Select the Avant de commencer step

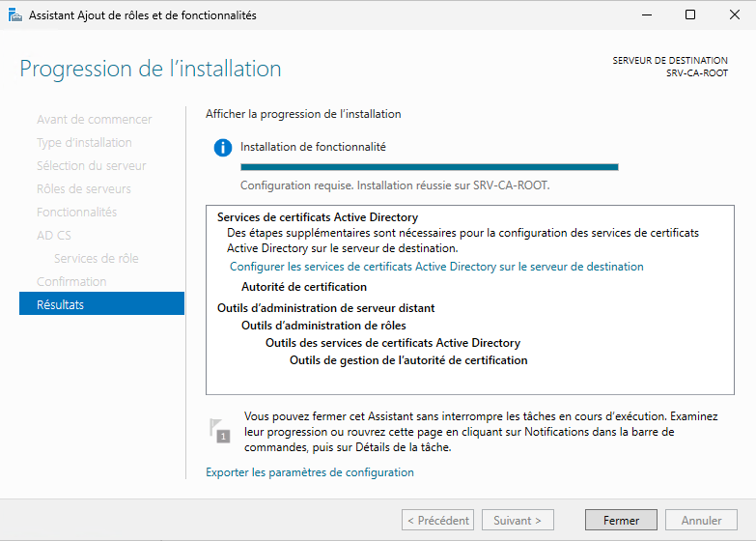[94, 119]
